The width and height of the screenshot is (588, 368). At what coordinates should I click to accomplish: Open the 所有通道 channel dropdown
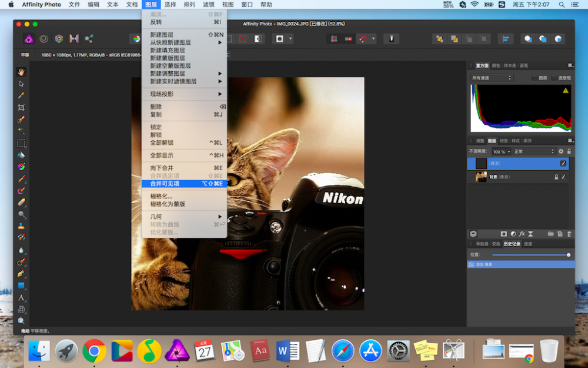491,76
